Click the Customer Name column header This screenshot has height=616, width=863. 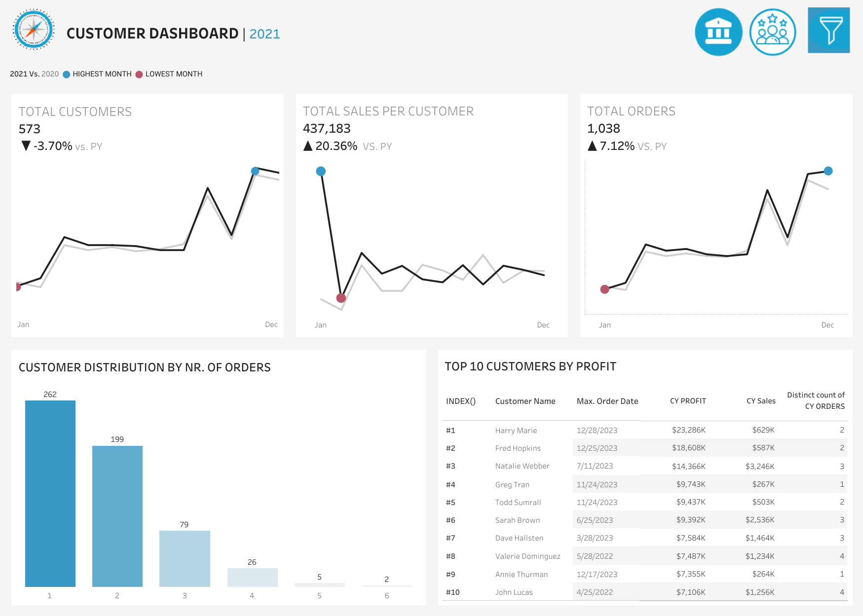click(x=525, y=401)
